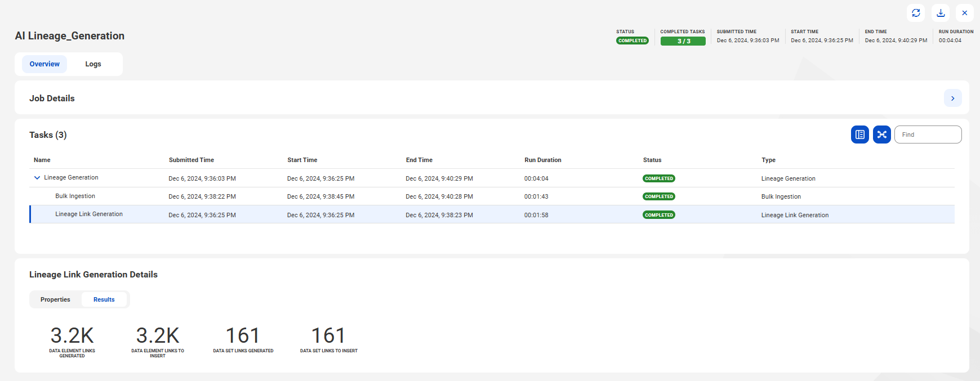Switch to the Properties tab
This screenshot has height=381, width=980.
point(55,299)
